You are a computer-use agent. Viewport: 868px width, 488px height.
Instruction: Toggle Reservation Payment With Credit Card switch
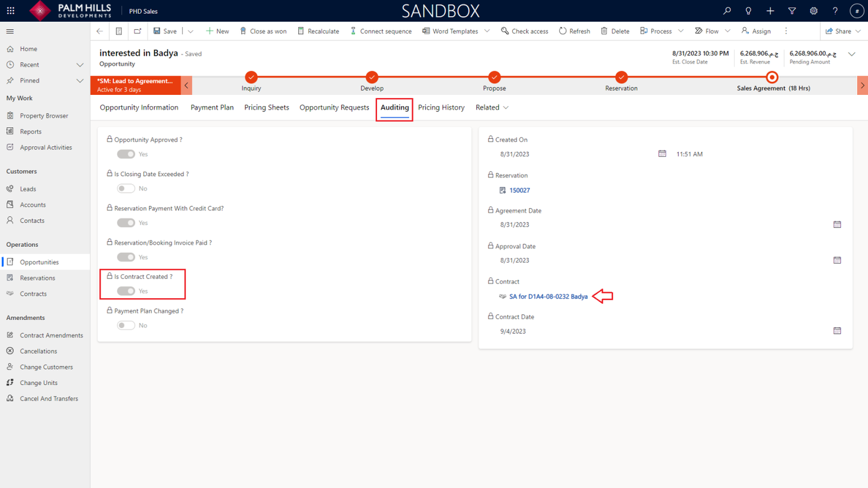point(126,223)
